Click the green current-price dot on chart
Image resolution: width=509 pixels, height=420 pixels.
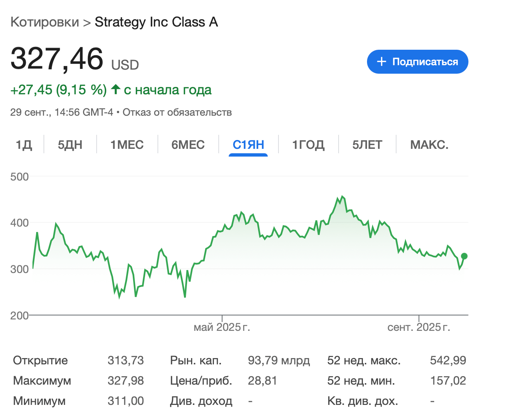464,256
